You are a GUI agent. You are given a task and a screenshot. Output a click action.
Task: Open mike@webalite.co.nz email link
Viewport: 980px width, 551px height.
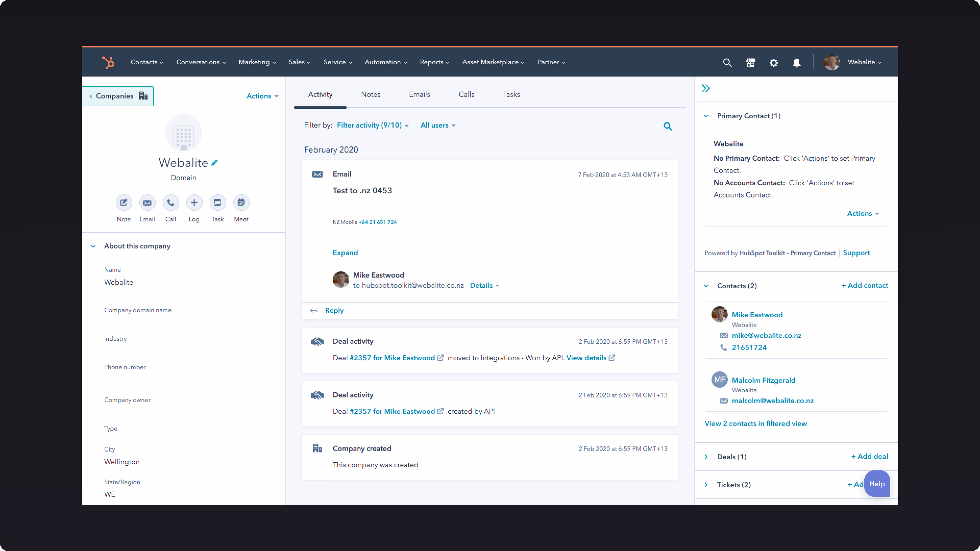click(x=766, y=335)
